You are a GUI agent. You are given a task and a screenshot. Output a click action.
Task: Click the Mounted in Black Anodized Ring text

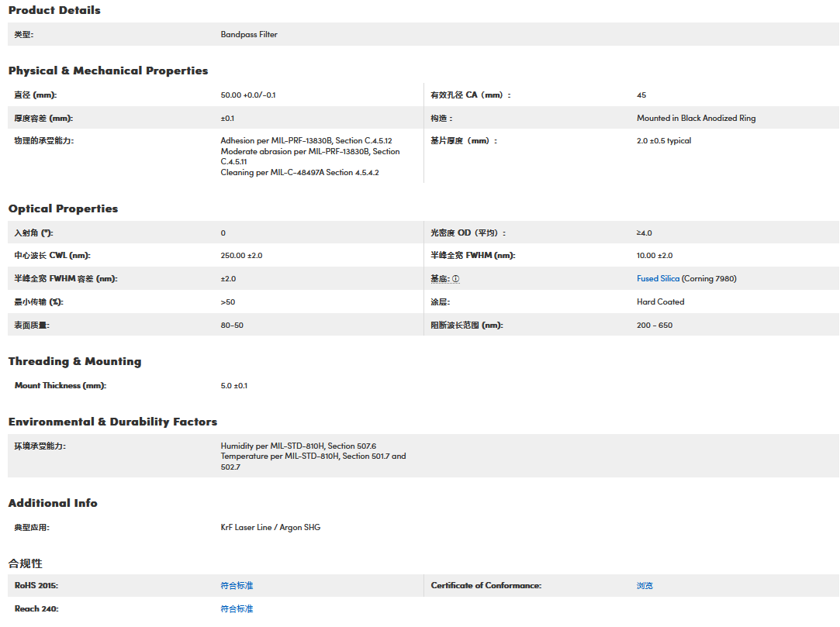coord(696,119)
